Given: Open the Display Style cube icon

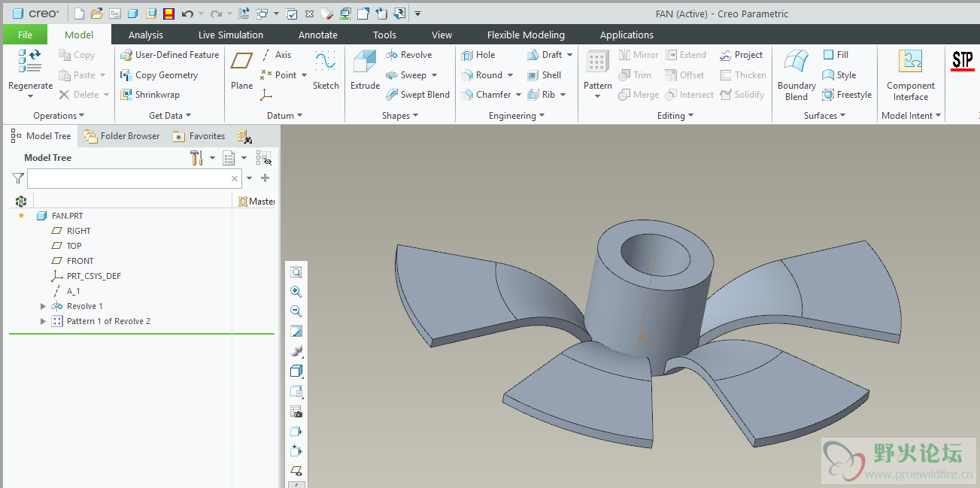Looking at the screenshot, I should click(x=296, y=371).
